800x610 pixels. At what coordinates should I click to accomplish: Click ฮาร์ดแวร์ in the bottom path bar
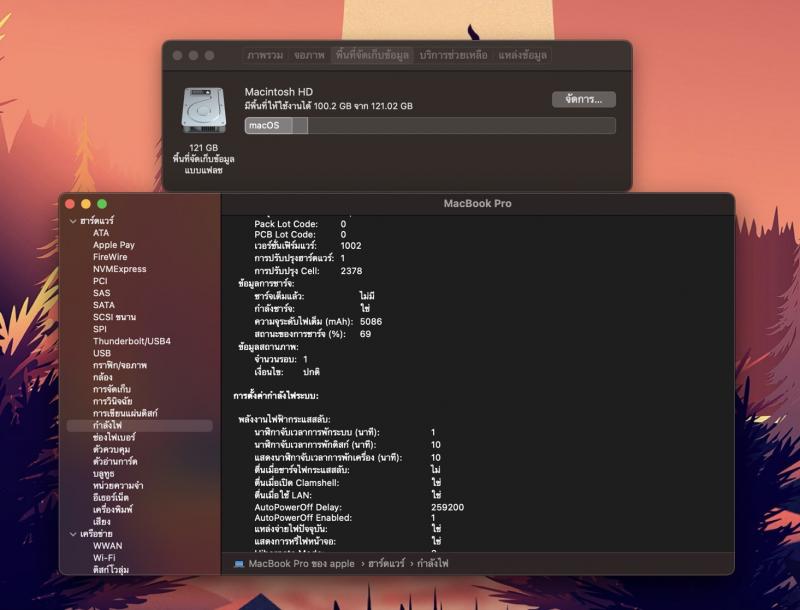386,564
